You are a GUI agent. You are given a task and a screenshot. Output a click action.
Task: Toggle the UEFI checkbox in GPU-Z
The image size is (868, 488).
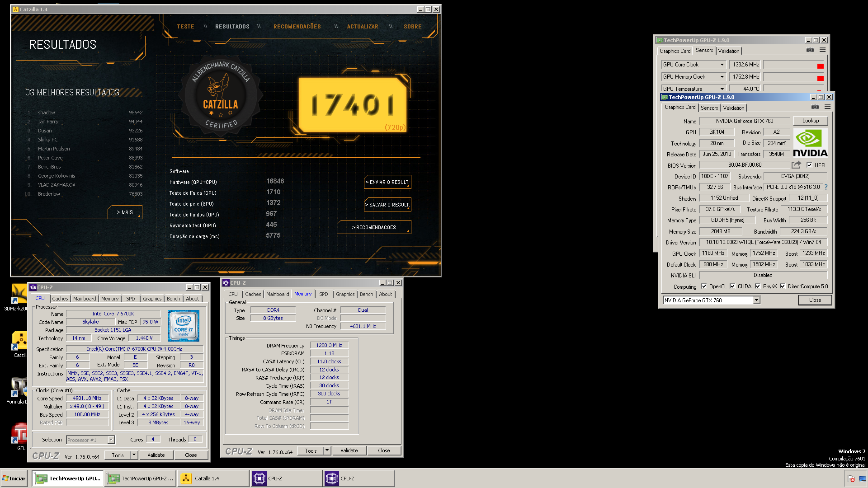pyautogui.click(x=809, y=165)
